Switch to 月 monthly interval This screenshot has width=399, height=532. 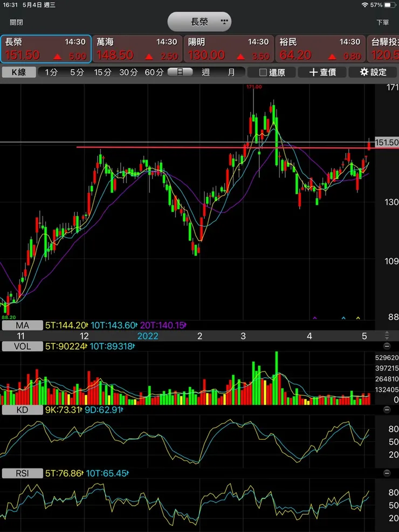pyautogui.click(x=231, y=72)
